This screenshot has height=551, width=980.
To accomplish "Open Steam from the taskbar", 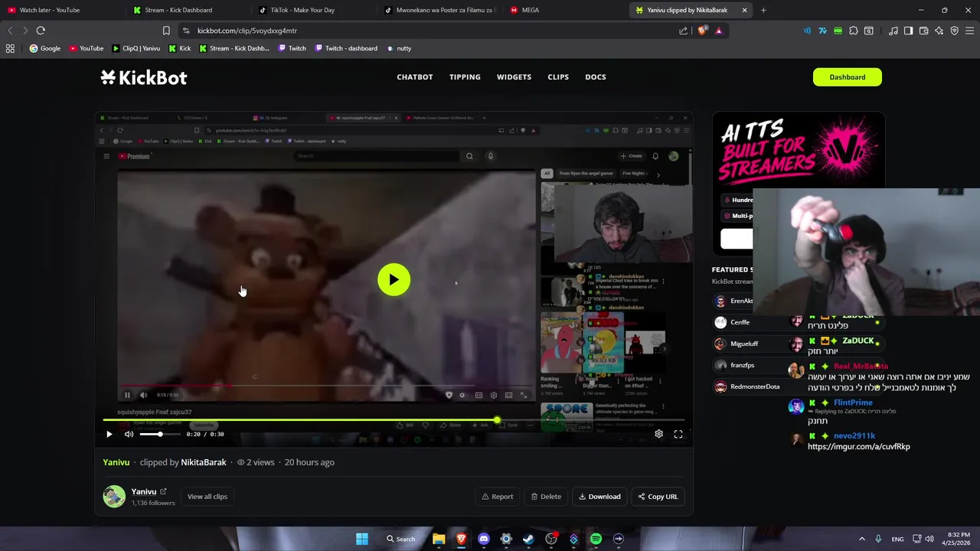I will click(528, 539).
